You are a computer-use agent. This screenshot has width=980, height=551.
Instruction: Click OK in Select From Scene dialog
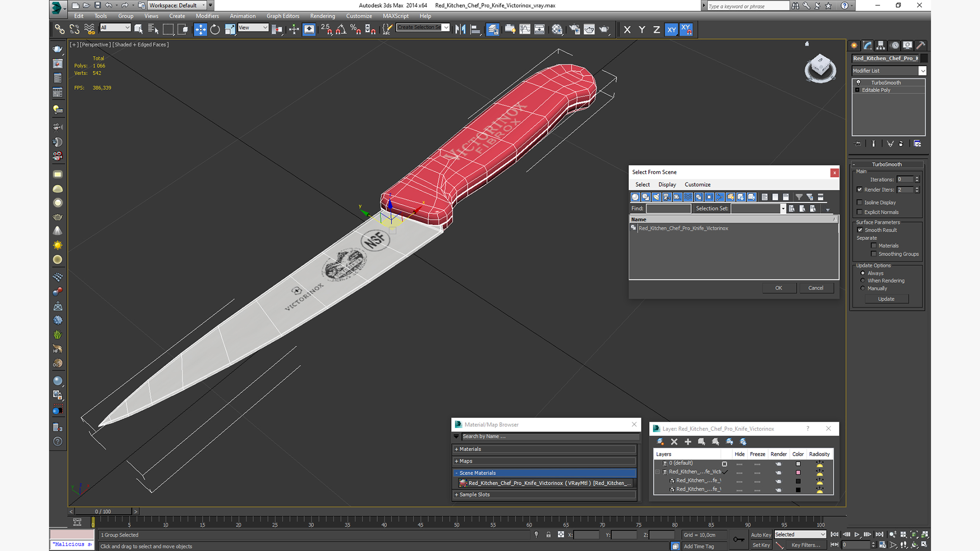tap(779, 288)
